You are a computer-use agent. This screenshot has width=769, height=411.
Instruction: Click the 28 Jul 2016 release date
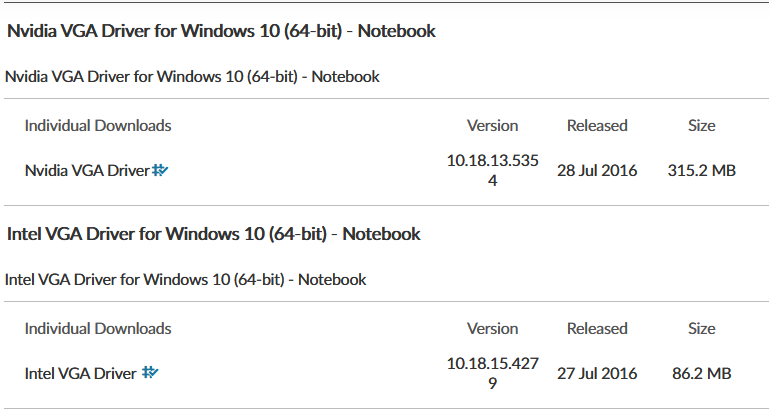(x=597, y=171)
